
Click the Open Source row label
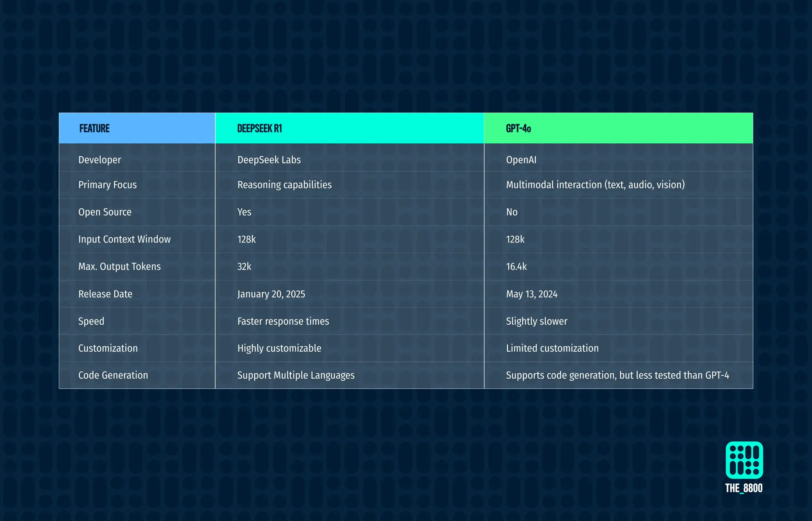click(105, 212)
